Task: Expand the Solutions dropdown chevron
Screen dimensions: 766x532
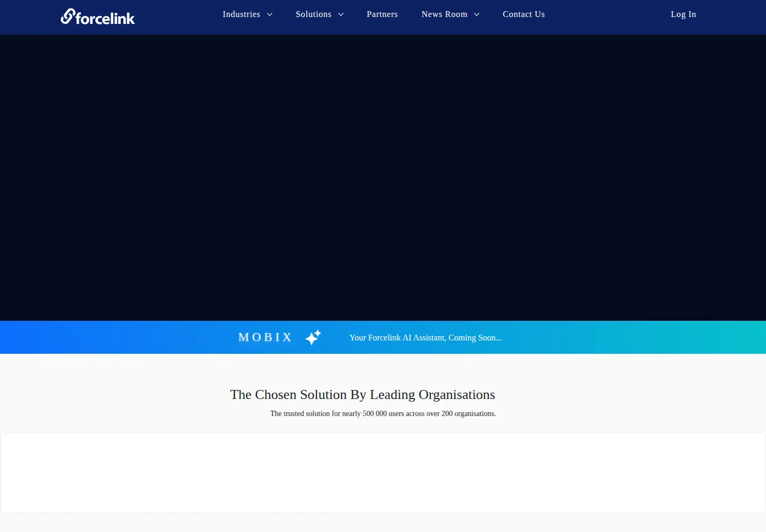Action: coord(341,14)
